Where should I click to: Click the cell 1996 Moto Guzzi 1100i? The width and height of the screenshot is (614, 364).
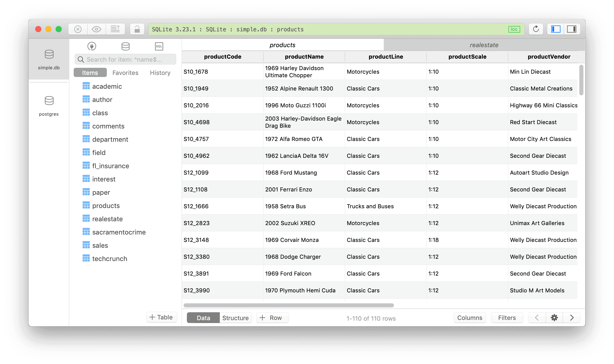click(304, 105)
